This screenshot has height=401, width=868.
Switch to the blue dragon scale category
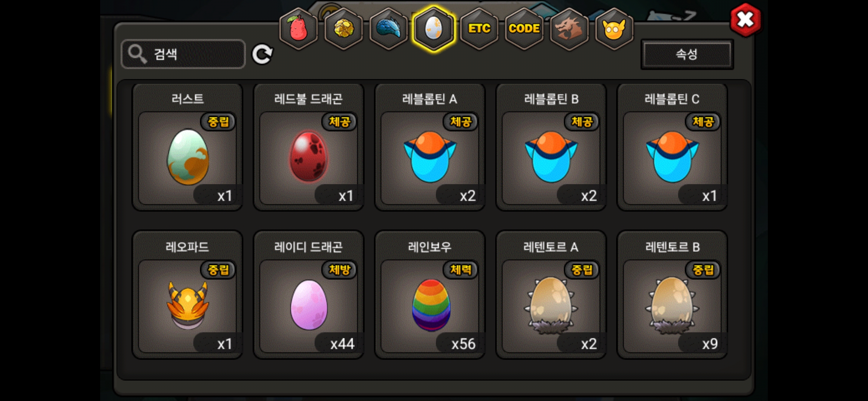(x=389, y=29)
